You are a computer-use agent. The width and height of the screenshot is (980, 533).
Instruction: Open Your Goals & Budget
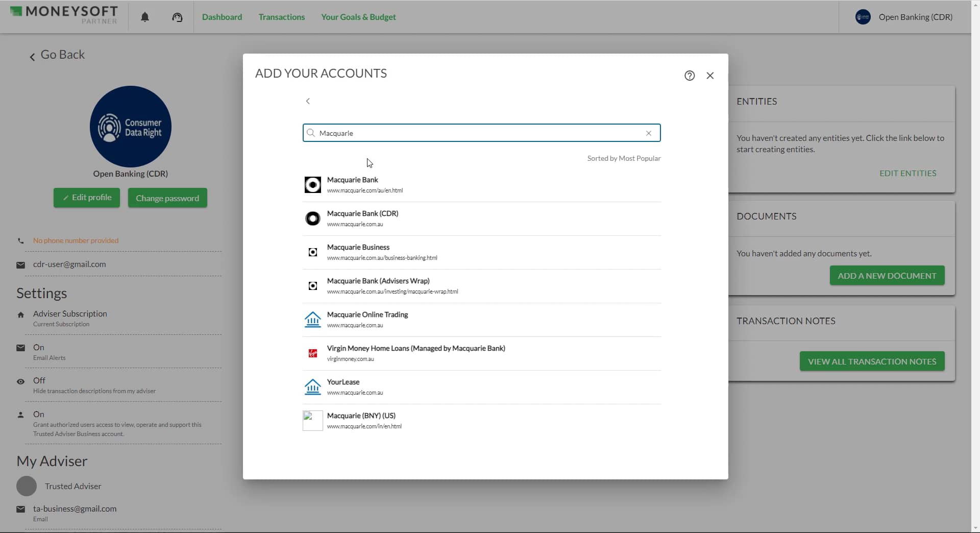pos(358,17)
